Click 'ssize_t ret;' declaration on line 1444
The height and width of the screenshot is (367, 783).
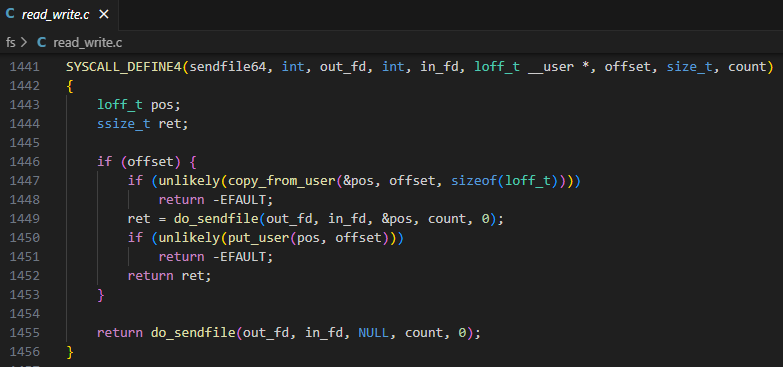click(143, 123)
